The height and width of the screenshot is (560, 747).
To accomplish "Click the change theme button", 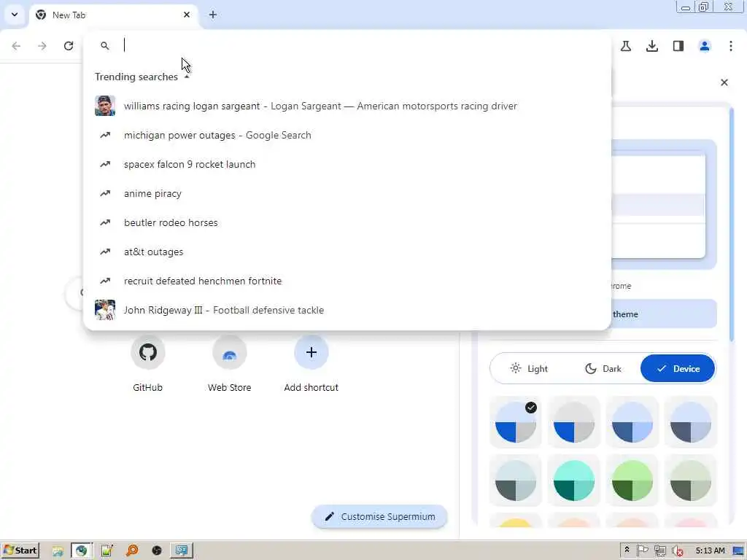I will click(x=664, y=314).
